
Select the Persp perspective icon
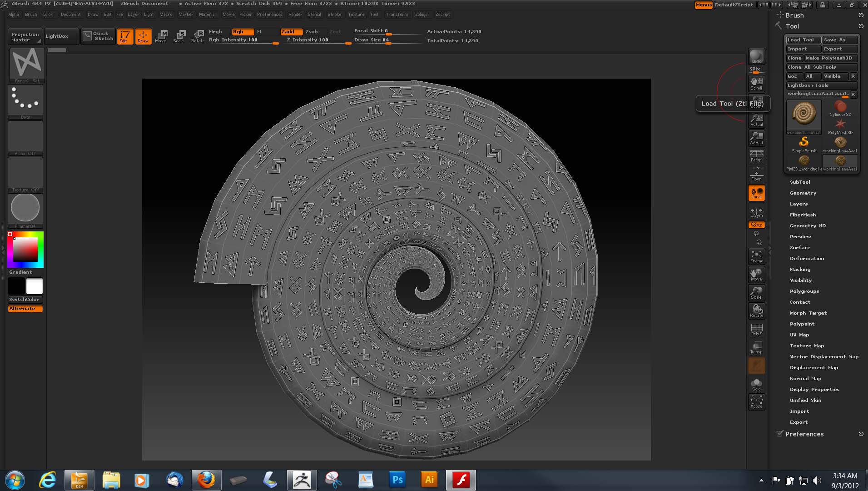756,156
